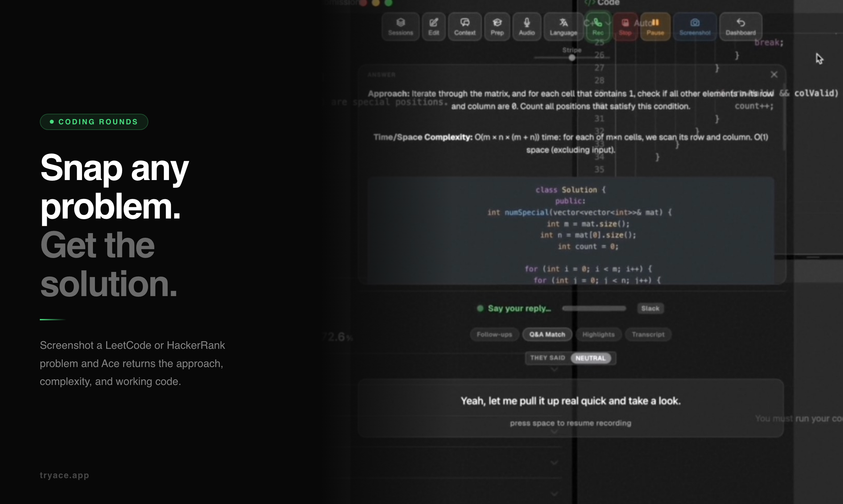The height and width of the screenshot is (504, 843).
Task: Expand chevron under press space text
Action: 554,432
